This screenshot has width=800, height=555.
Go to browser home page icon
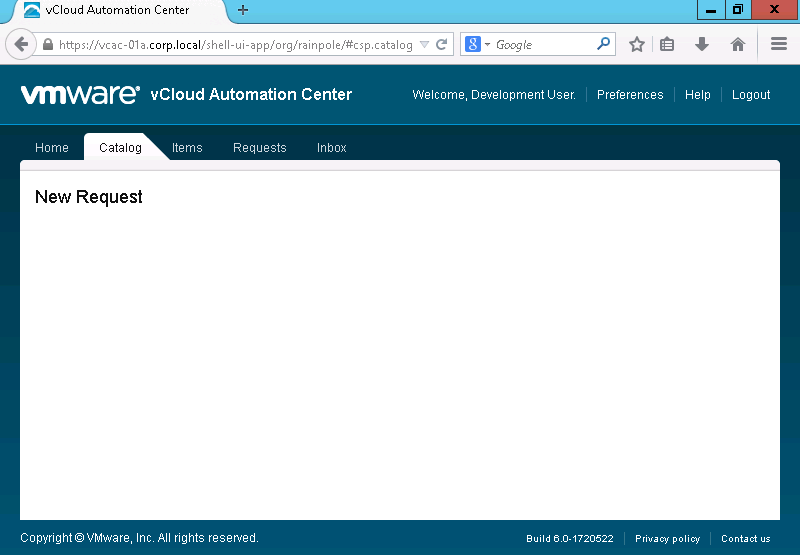pos(738,44)
